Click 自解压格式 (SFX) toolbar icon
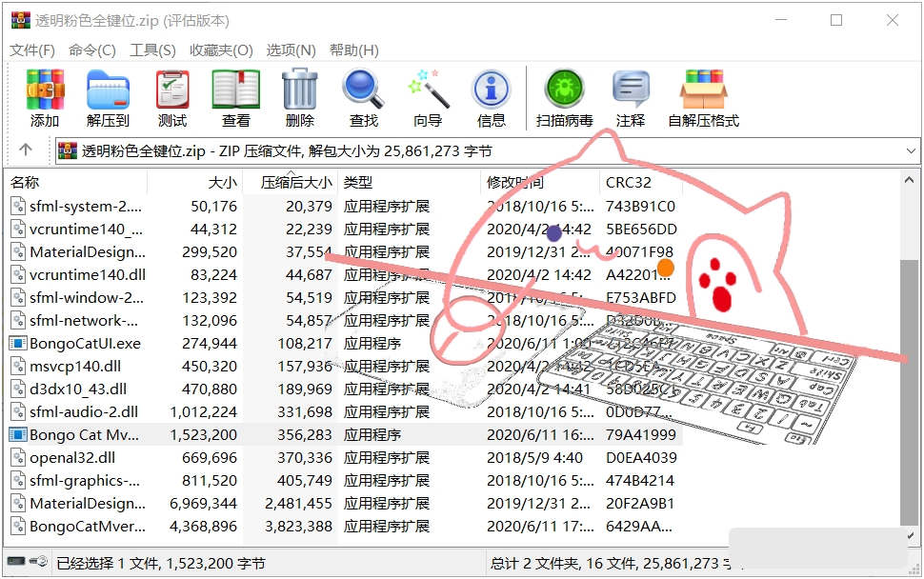This screenshot has width=924, height=579. click(x=703, y=98)
